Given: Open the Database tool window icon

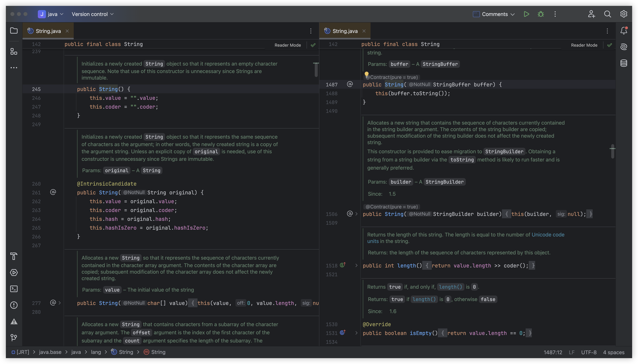Looking at the screenshot, I should pos(623,63).
